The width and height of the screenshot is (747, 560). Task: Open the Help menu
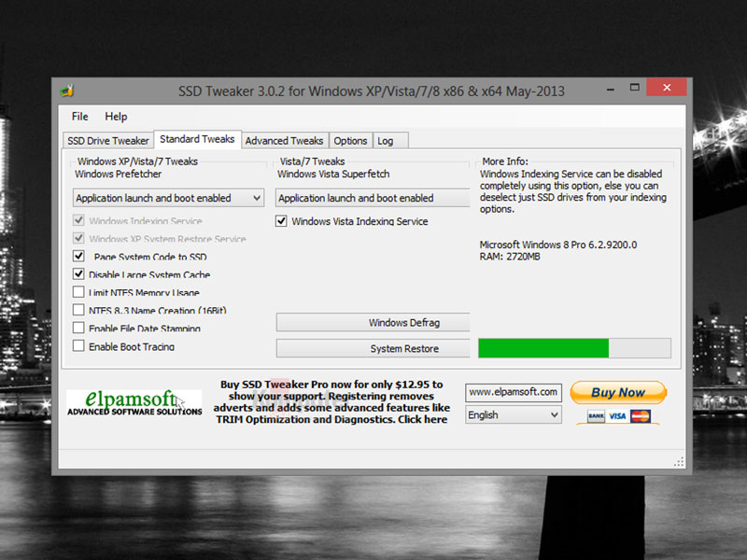click(x=116, y=117)
